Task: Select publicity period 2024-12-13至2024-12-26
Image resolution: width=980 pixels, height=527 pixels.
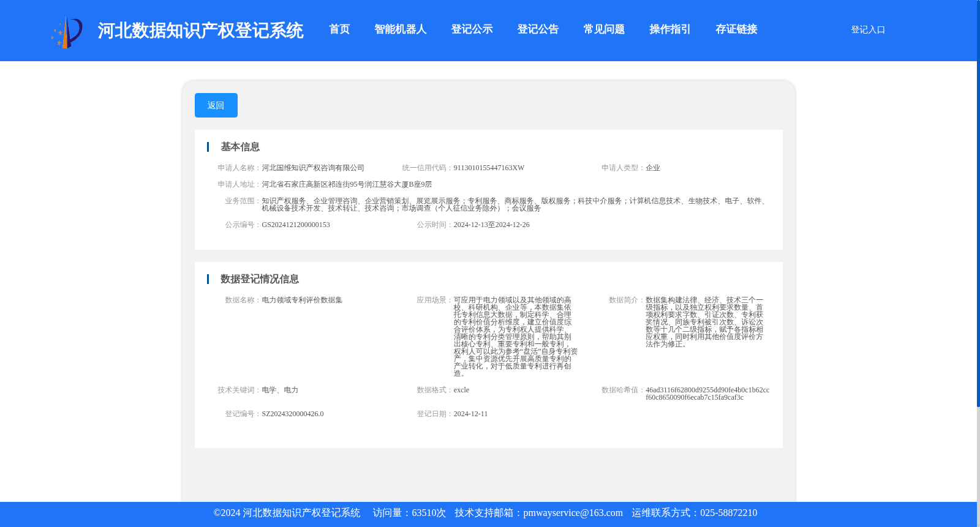Action: [491, 225]
